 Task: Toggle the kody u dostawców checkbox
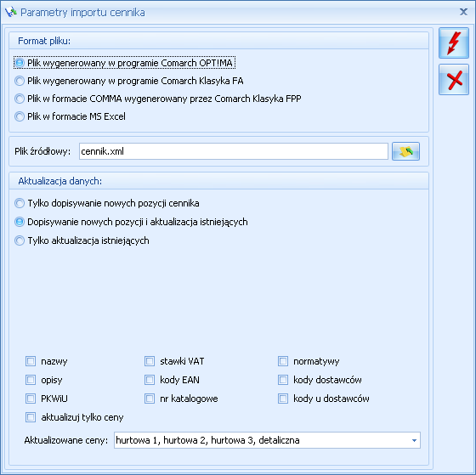[283, 399]
